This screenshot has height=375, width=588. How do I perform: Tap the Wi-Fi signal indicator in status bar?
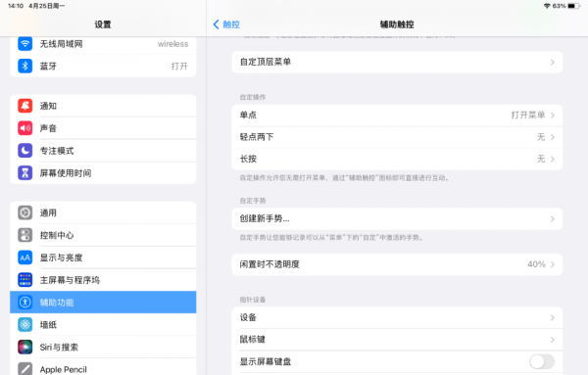(x=547, y=6)
